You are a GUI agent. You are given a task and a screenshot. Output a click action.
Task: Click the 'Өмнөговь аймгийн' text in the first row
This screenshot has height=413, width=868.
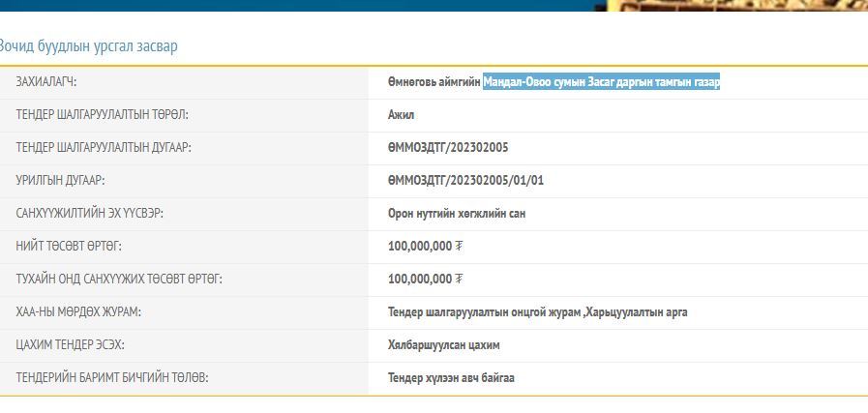pyautogui.click(x=434, y=82)
